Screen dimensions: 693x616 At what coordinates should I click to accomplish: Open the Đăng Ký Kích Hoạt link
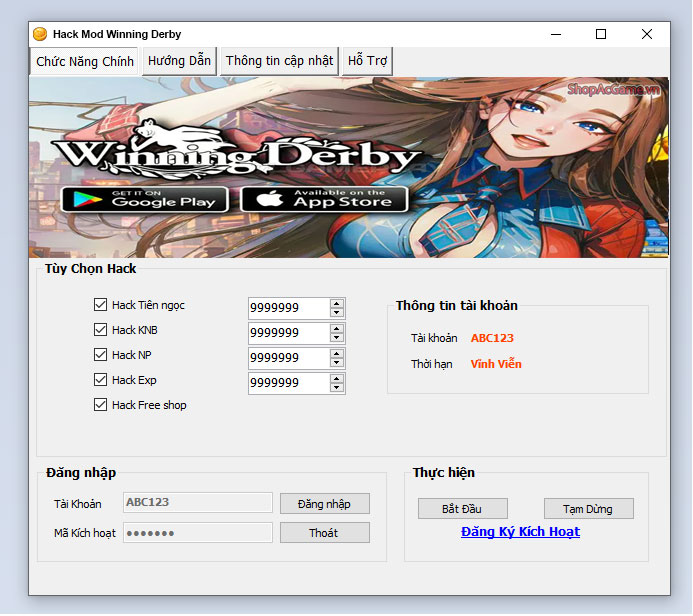pyautogui.click(x=521, y=532)
